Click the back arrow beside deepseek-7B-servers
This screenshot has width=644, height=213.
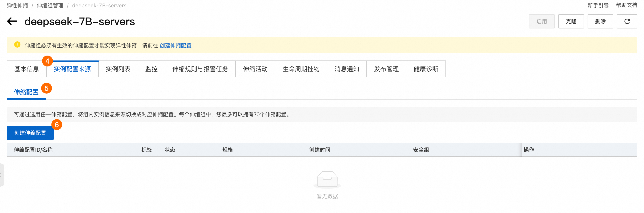coord(12,21)
